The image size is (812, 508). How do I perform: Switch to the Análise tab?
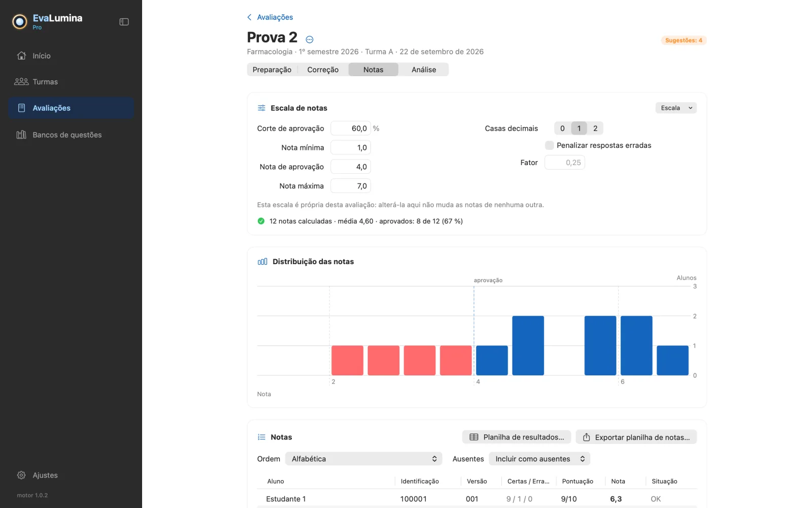[x=424, y=70]
